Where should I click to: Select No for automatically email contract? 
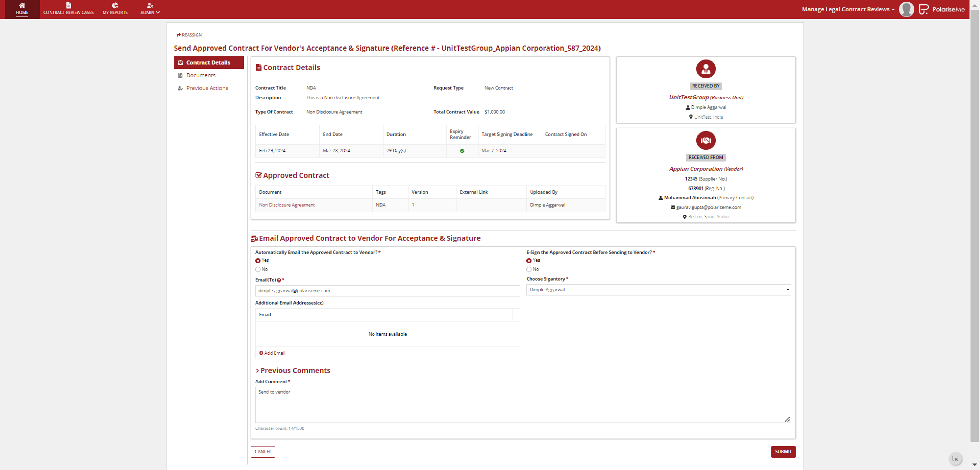258,269
